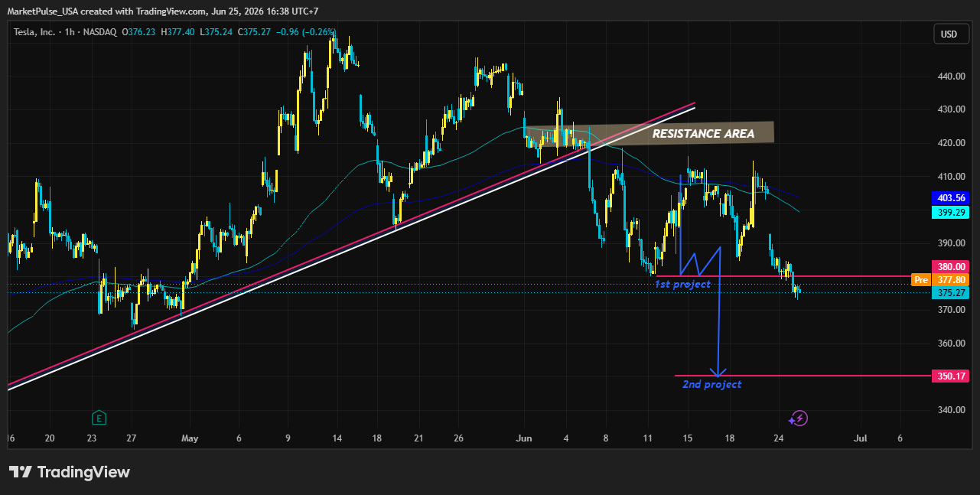Screen dimensions: 980x495
Task: Click the 'Jun' date axis label
Action: coord(524,438)
